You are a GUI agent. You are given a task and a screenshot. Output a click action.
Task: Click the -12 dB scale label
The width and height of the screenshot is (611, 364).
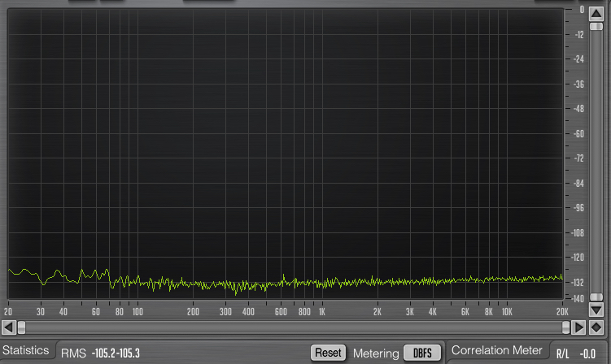tap(579, 35)
